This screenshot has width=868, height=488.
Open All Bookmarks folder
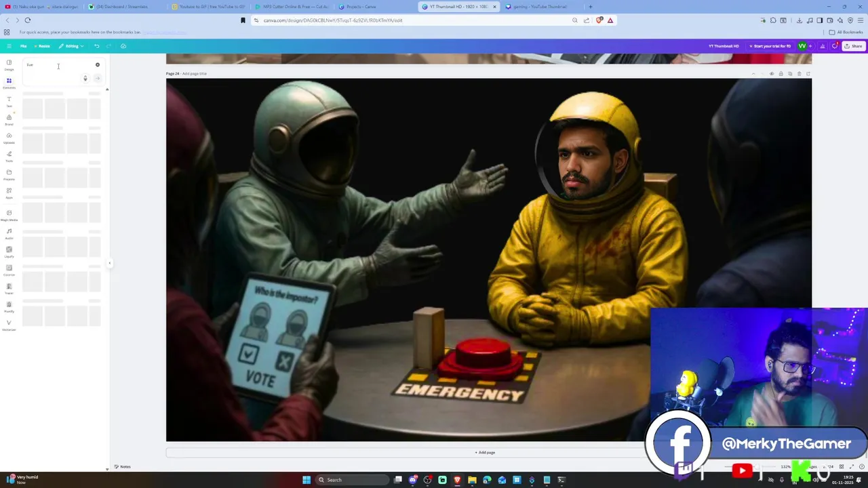click(x=846, y=32)
